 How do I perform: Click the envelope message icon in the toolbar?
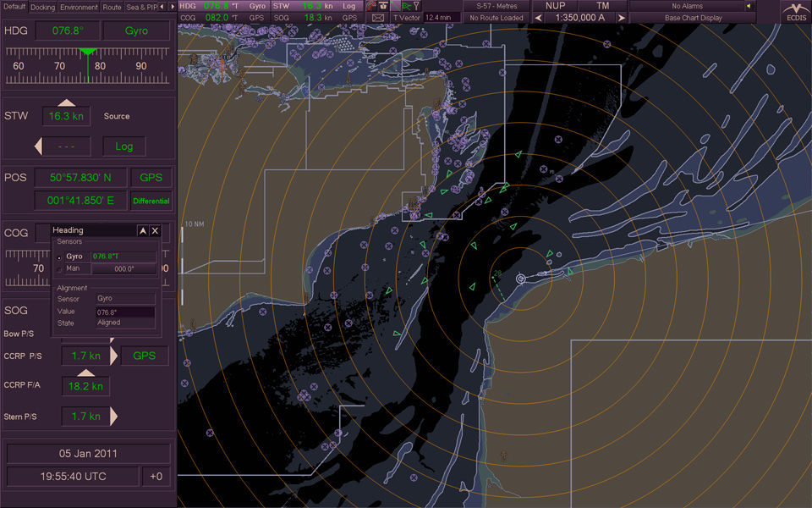click(378, 17)
